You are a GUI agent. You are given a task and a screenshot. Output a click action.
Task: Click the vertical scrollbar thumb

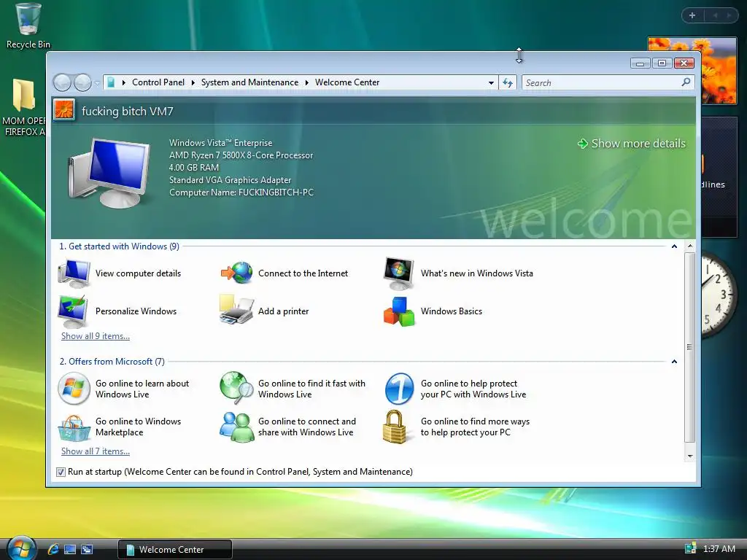pos(690,348)
